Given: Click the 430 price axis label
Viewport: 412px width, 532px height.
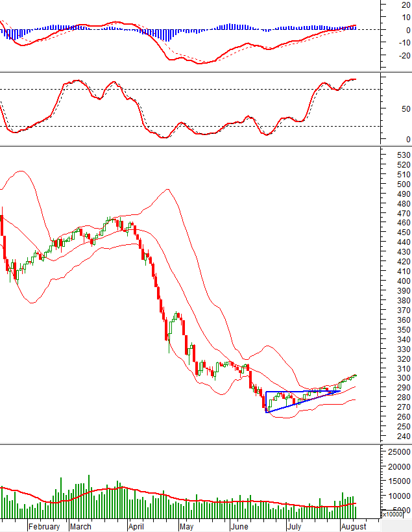Looking at the screenshot, I should 403,252.
